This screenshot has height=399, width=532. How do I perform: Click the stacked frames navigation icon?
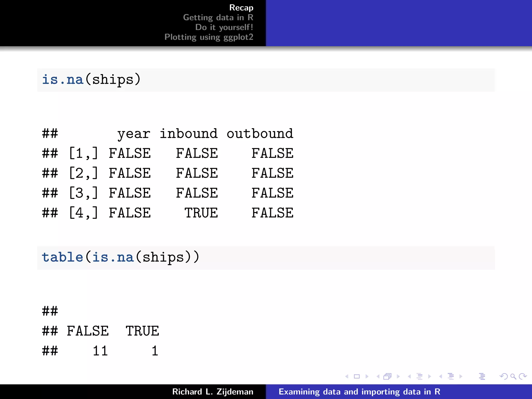coord(388,376)
